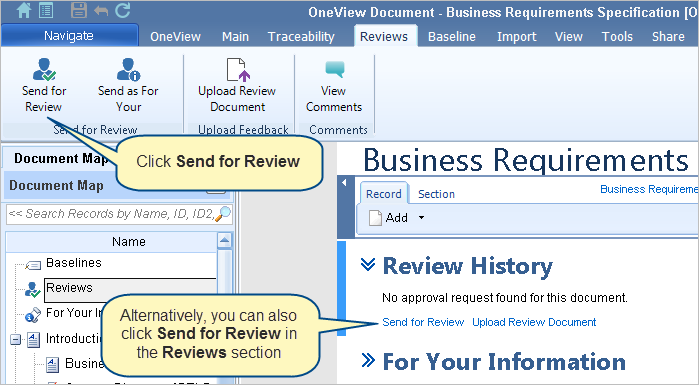Click the Send for Review link
This screenshot has height=385, width=699.
(423, 322)
